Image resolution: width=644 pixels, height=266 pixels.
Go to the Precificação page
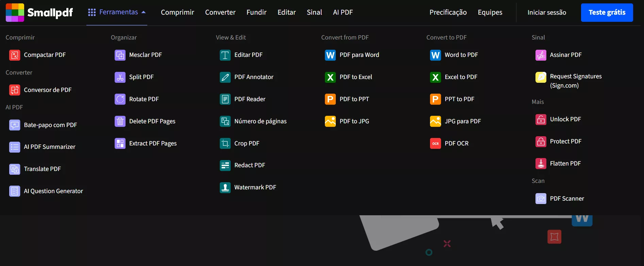pos(448,12)
